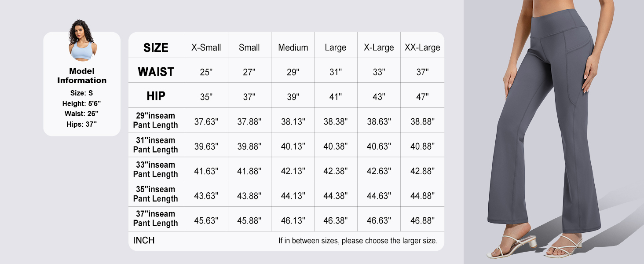Click the WAIST row label

pyautogui.click(x=156, y=72)
